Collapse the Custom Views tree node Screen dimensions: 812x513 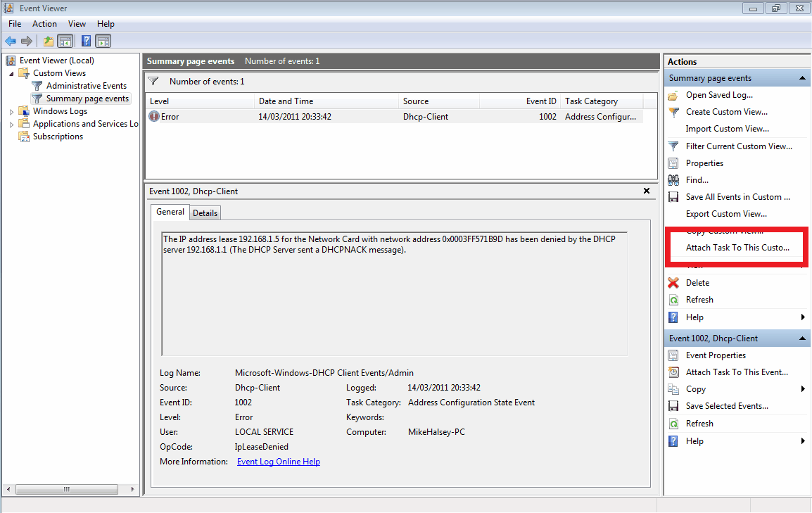(x=12, y=73)
